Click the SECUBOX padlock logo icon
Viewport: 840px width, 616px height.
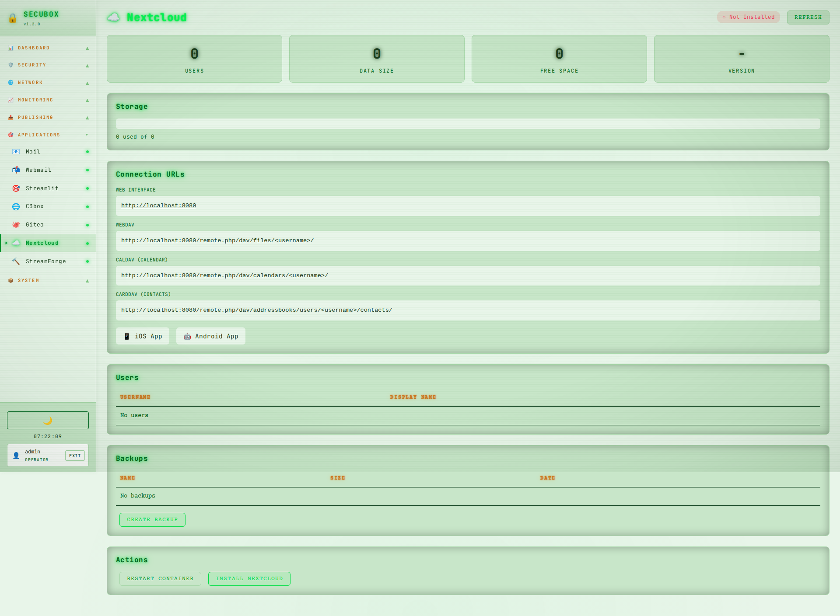pos(12,18)
